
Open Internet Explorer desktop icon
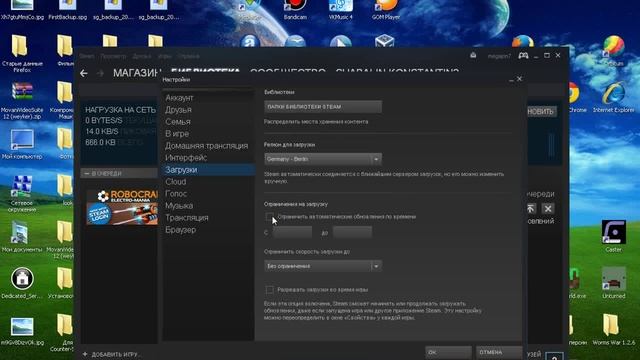(613, 97)
